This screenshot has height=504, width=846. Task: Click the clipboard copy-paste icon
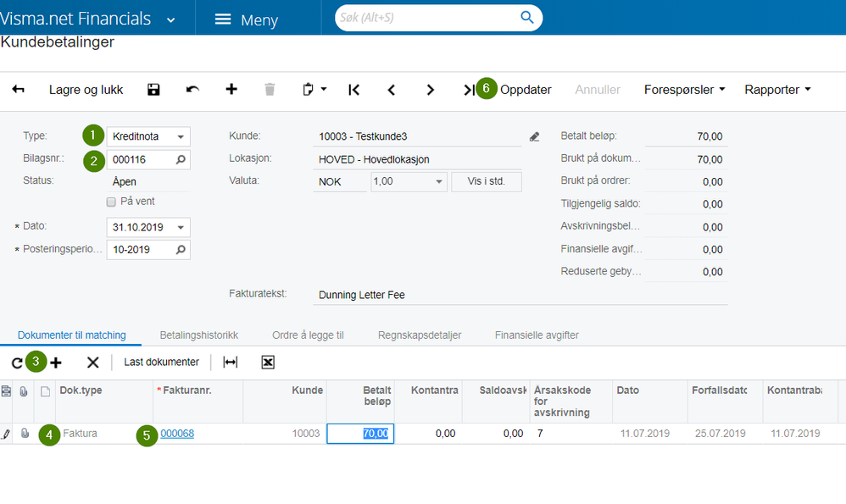pos(308,90)
